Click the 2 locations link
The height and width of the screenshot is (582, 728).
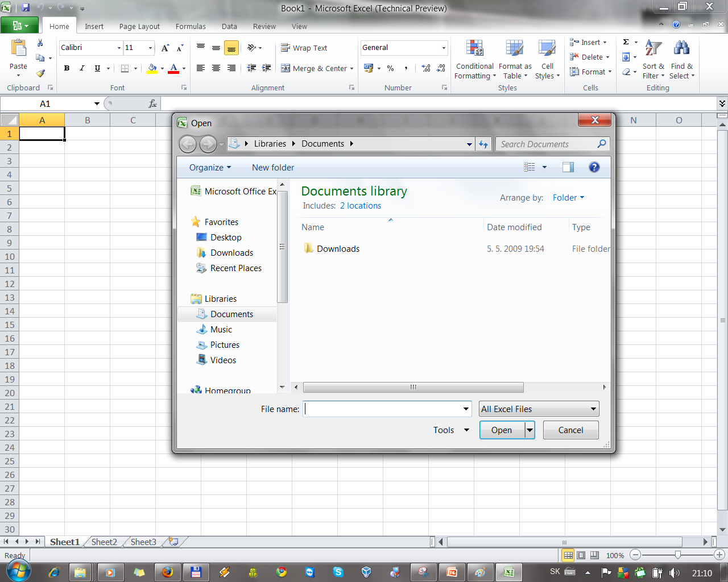361,206
